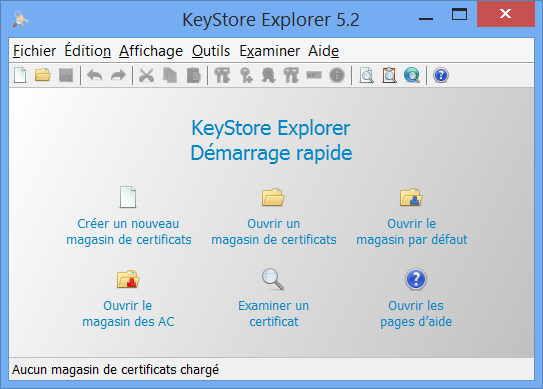
Task: Click the Copy toolbar icon
Action: [x=170, y=75]
